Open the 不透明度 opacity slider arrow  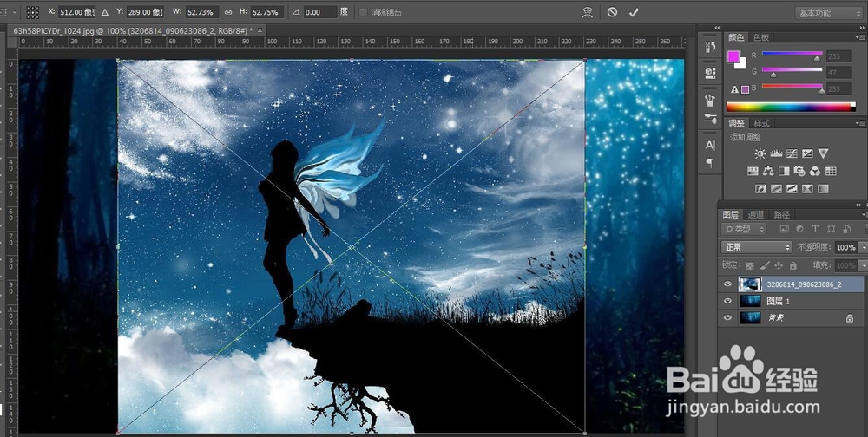862,247
